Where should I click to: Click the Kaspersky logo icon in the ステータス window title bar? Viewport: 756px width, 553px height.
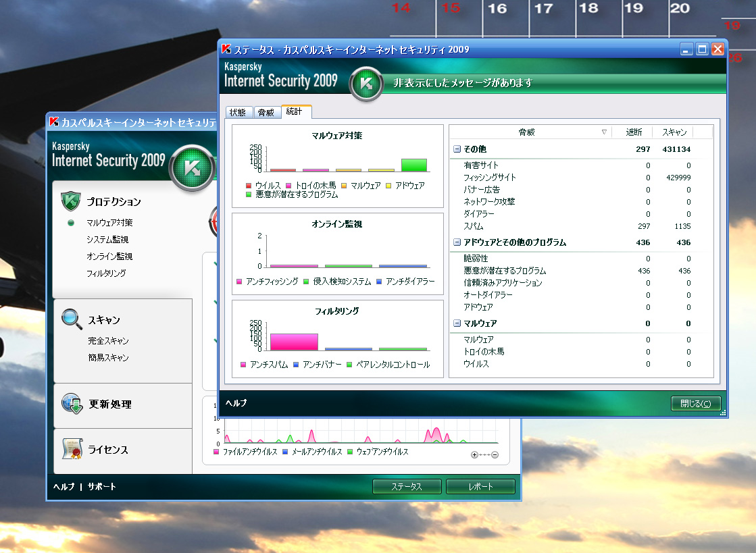click(226, 49)
